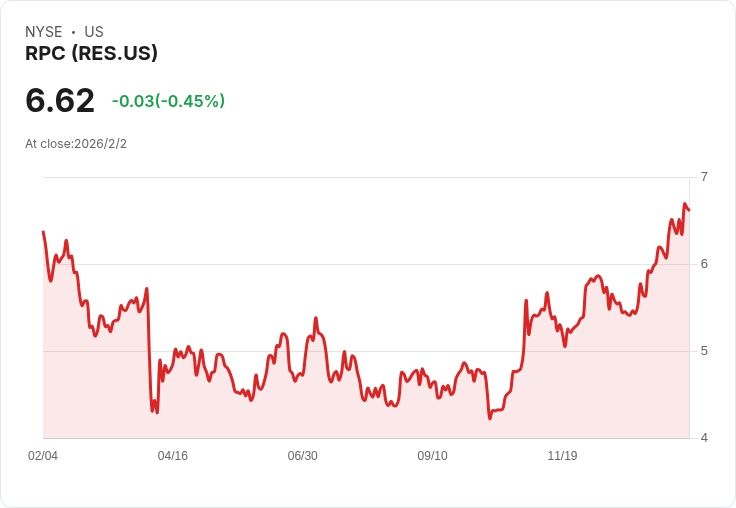Click the US market label

click(94, 32)
